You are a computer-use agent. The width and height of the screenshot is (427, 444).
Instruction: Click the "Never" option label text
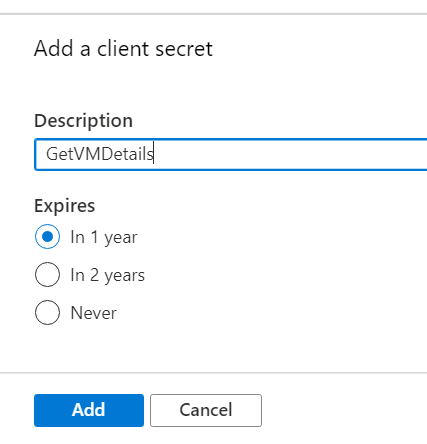(x=93, y=313)
